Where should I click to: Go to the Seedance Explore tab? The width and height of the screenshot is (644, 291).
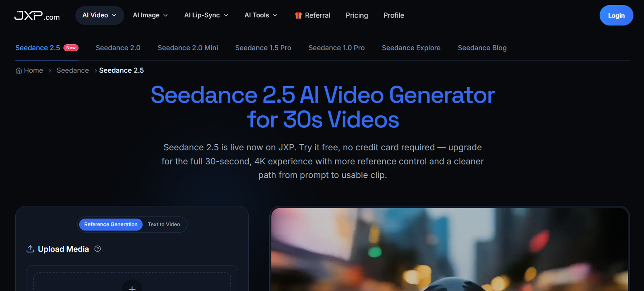[411, 48]
